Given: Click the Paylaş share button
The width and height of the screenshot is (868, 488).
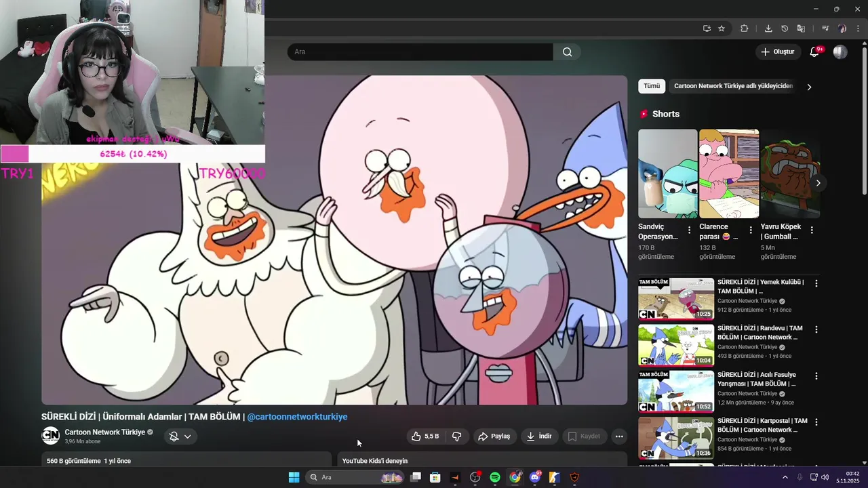Looking at the screenshot, I should 494,436.
